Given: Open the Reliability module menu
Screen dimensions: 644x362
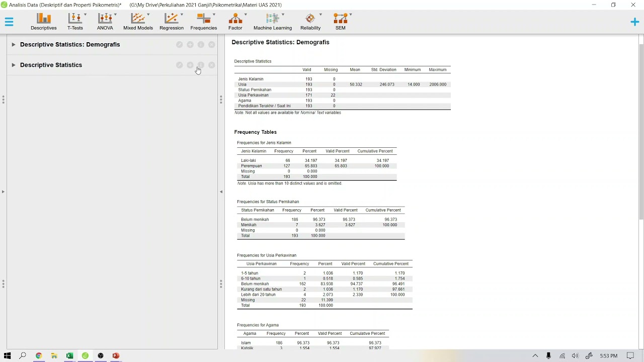Looking at the screenshot, I should point(310,22).
